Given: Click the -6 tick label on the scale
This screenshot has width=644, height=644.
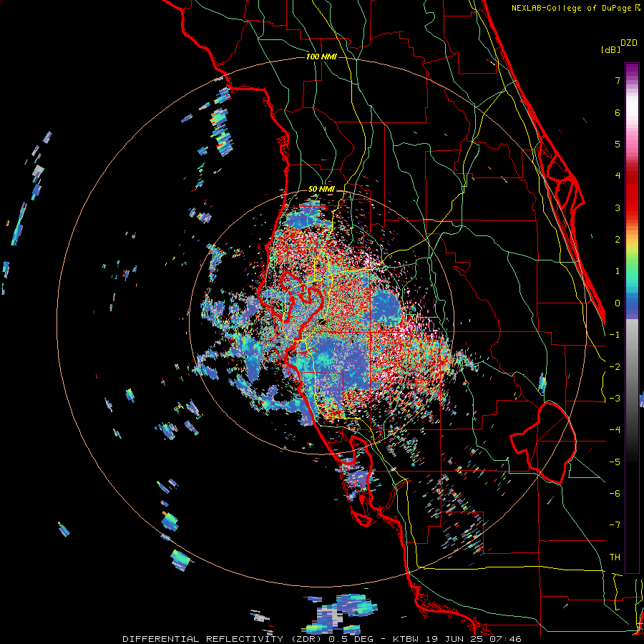Looking at the screenshot, I should click(x=615, y=494).
